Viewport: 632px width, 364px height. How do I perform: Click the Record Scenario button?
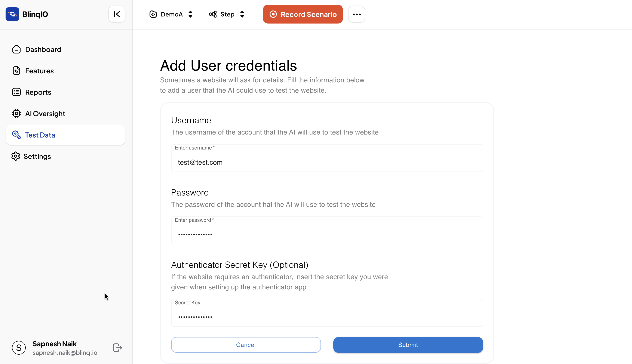tap(303, 14)
